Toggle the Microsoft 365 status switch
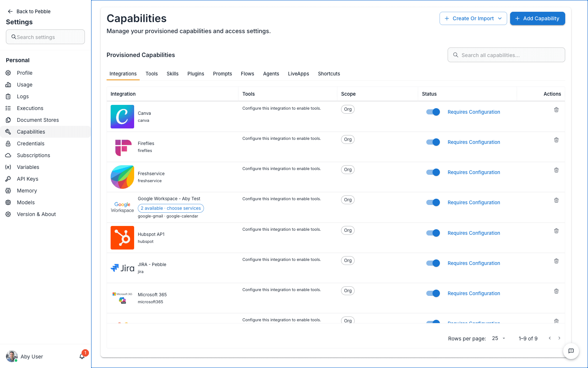The image size is (588, 368). pos(433,293)
